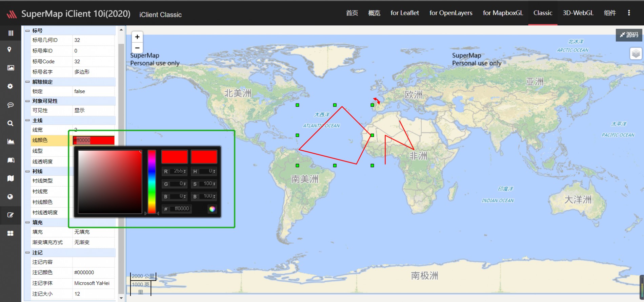Click the saturation-brightness color field
The height and width of the screenshot is (302, 644).
[x=110, y=182]
